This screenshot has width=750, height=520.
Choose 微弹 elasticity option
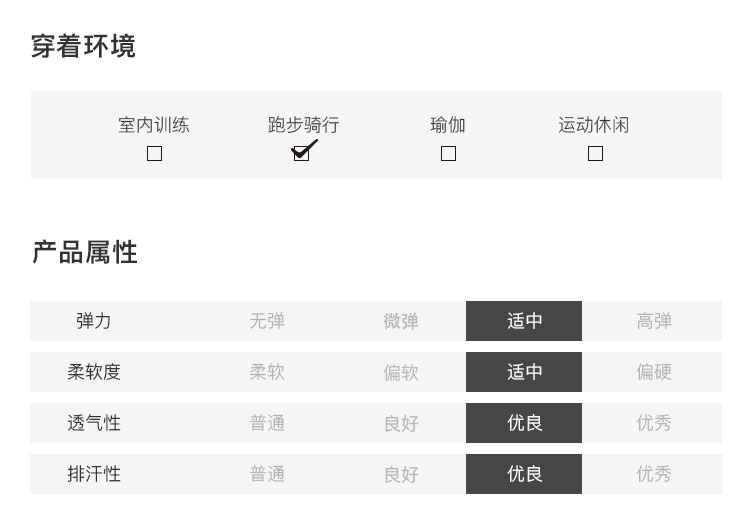coord(401,321)
